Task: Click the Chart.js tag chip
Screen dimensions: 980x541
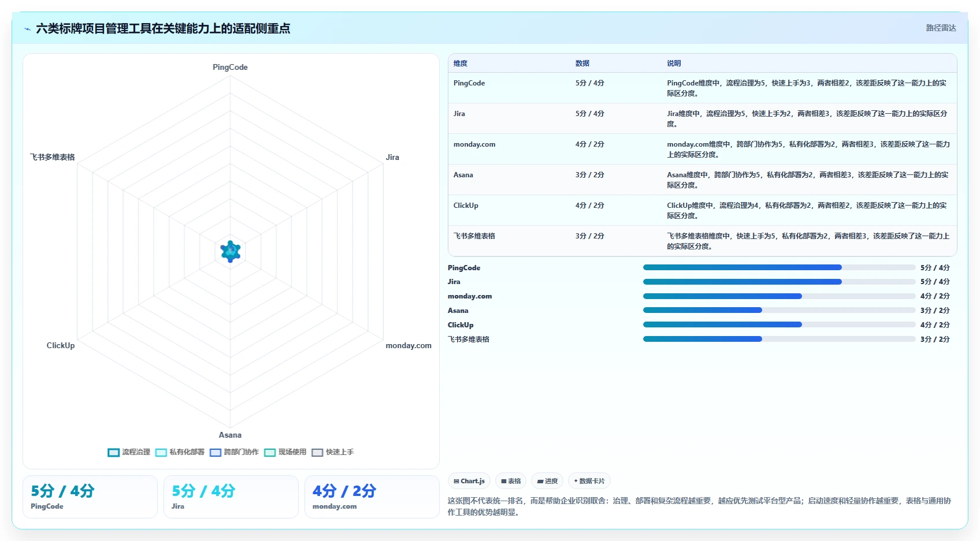Action: tap(469, 481)
